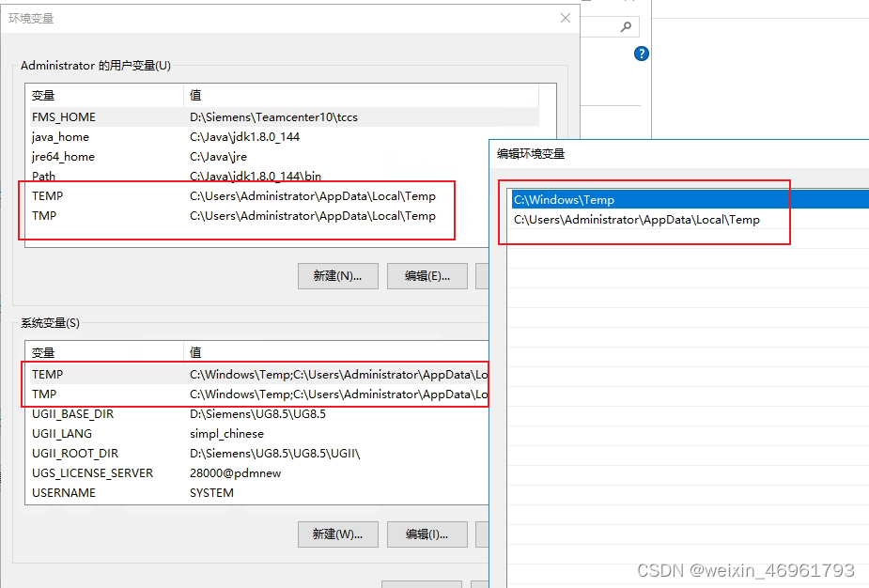
Task: Click 新建(N)... button for user variables
Action: point(337,276)
